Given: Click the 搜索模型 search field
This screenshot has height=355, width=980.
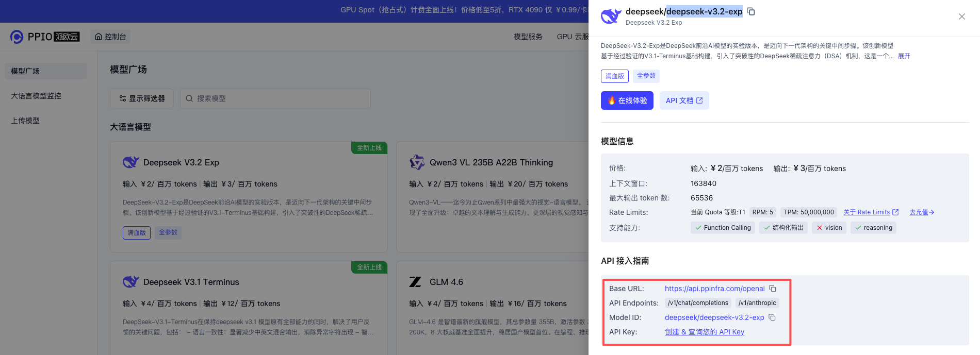Looking at the screenshot, I should tap(275, 98).
